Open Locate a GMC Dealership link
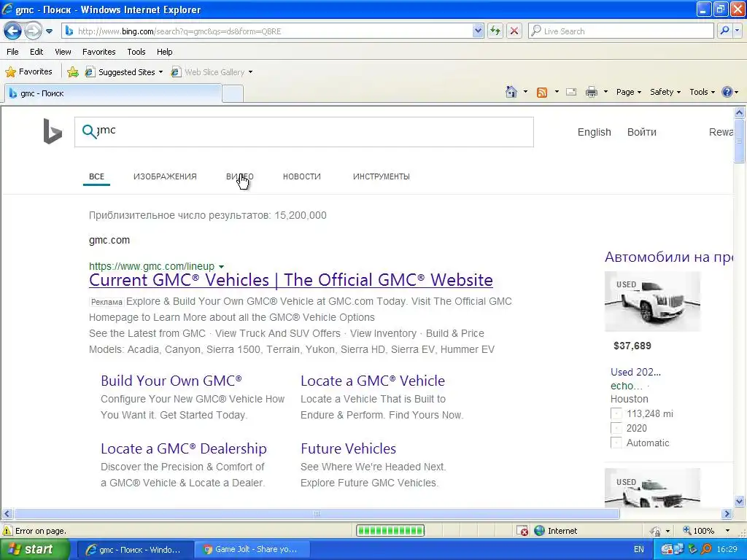The image size is (747, 560). pos(183,448)
